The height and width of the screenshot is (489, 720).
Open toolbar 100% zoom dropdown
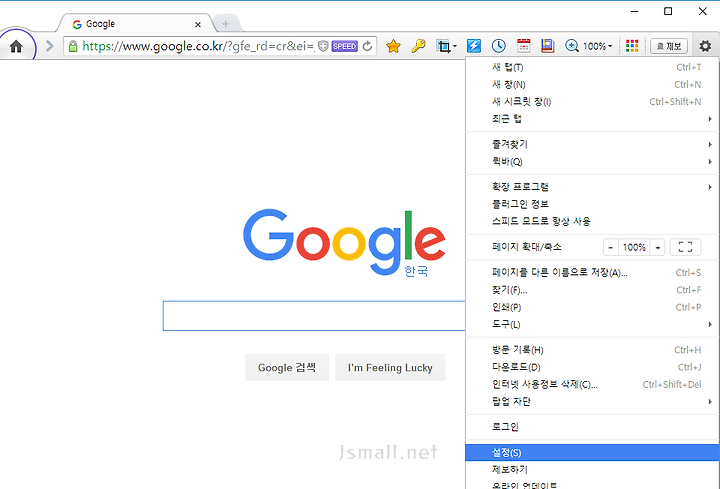[597, 46]
